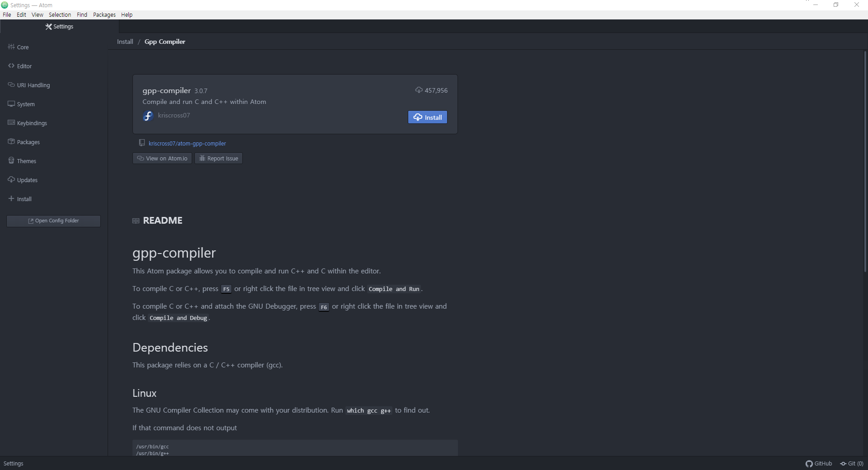
Task: Open the Core settings icon
Action: pos(11,47)
